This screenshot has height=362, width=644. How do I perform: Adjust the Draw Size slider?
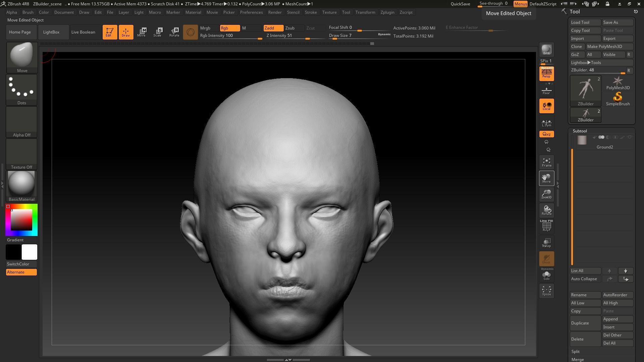click(359, 36)
